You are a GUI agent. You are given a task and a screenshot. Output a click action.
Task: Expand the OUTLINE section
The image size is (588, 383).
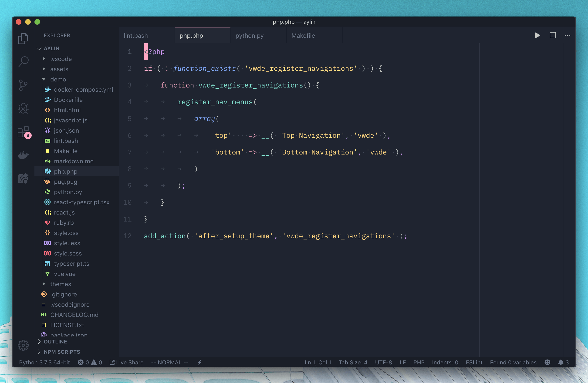click(x=55, y=342)
